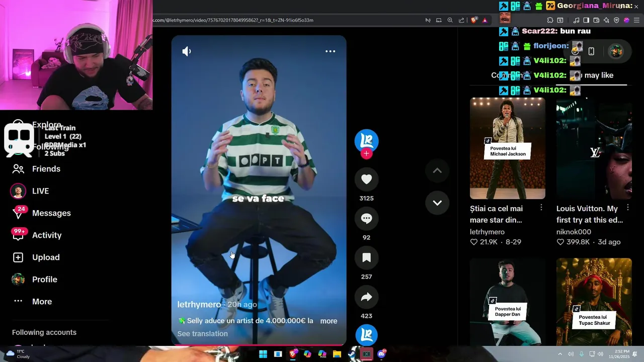Open options dots beside 'Știai ca cel mai'

point(541,208)
